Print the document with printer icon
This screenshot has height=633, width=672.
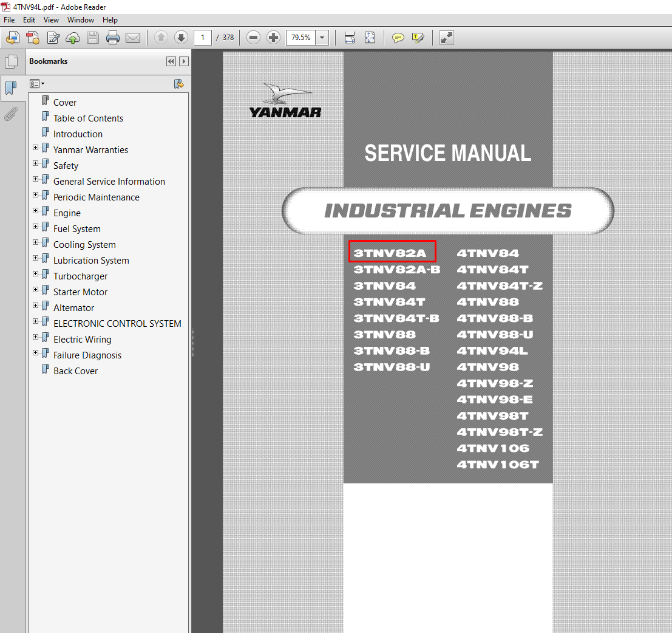(113, 38)
